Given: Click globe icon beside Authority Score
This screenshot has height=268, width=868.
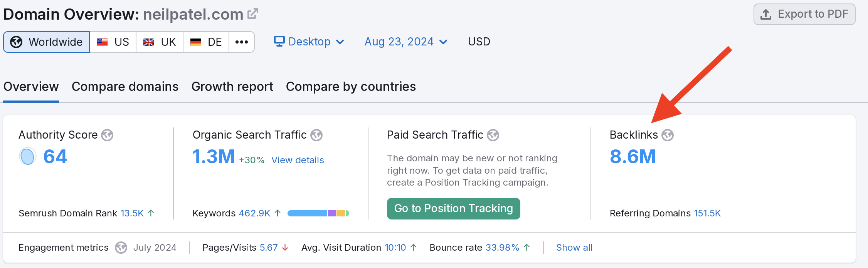Looking at the screenshot, I should click(107, 135).
